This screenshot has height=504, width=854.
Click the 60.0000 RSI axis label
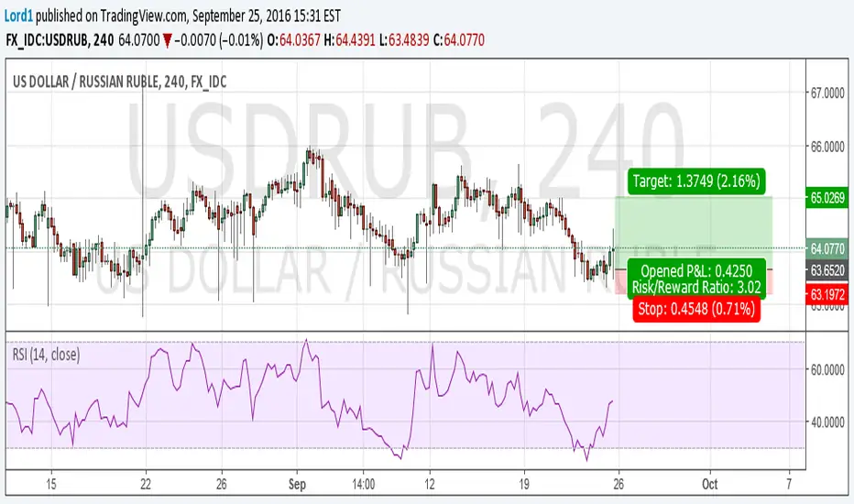click(827, 370)
